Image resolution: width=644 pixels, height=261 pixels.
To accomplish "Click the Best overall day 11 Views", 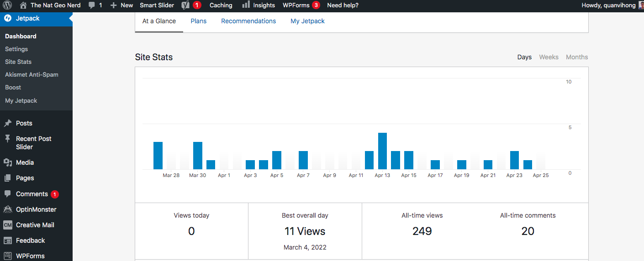I will click(x=305, y=231).
